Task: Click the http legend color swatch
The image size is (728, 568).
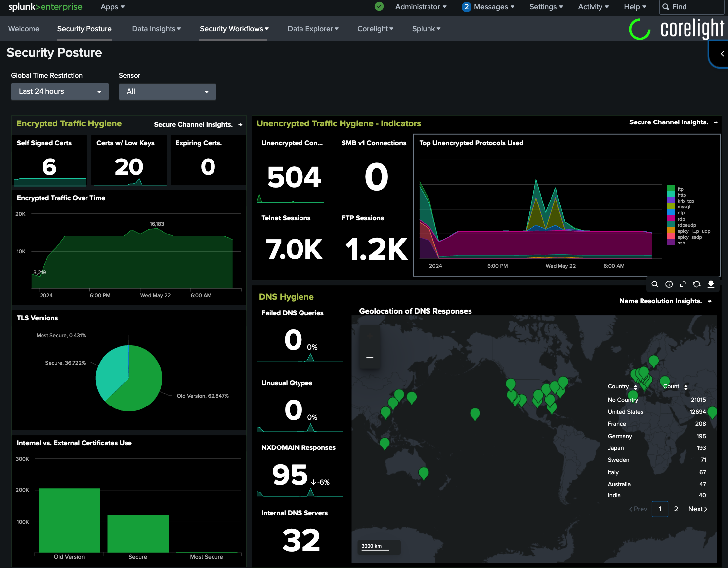Action: point(671,195)
